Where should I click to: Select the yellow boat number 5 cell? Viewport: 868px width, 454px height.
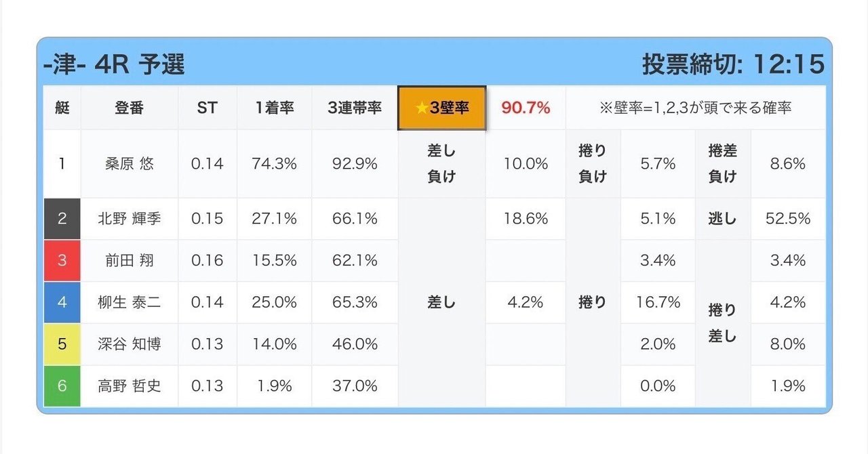[x=62, y=344]
